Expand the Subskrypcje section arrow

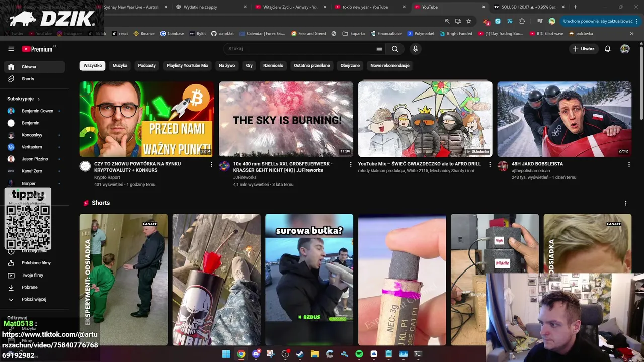pos(38,99)
